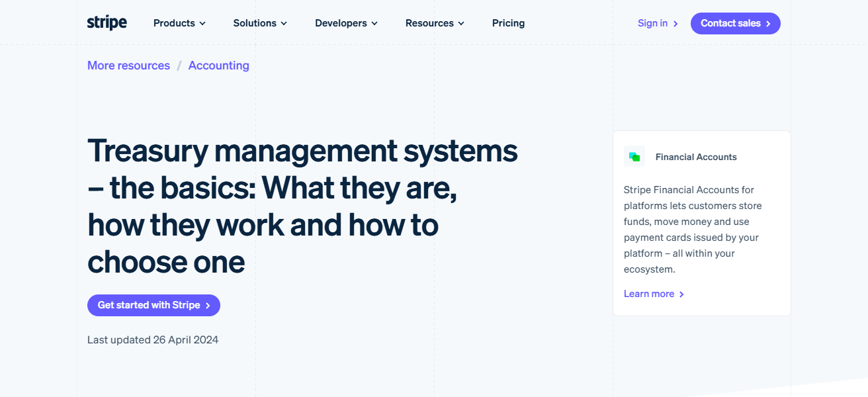The height and width of the screenshot is (397, 868).
Task: Go to the Pricing page
Action: point(508,23)
